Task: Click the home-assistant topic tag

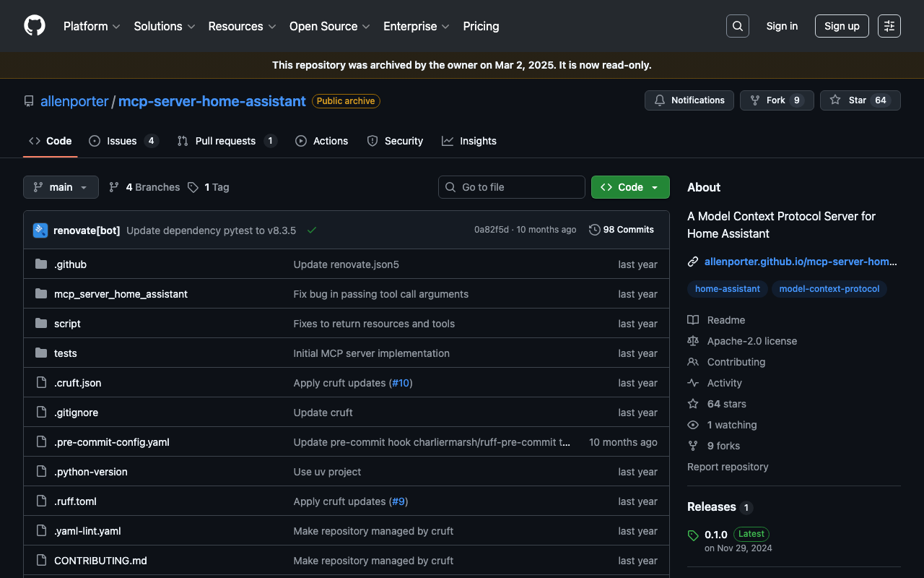Action: [x=727, y=289]
